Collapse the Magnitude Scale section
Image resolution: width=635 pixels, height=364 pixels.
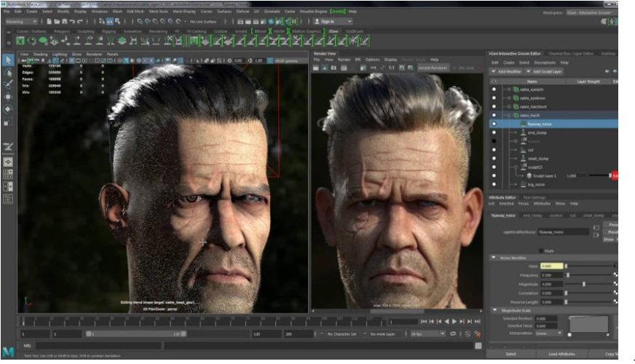494,310
